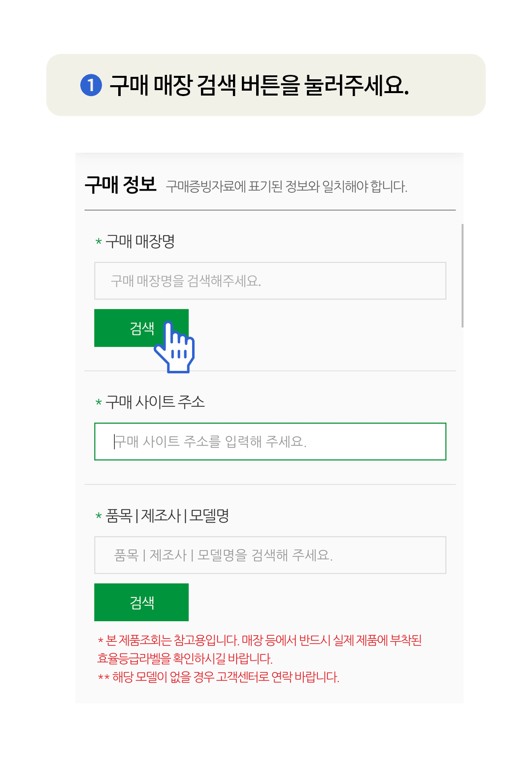Click the 품목 | 제조사 | 모델명 search field
Viewport: 532px width, 760px height.
(270, 555)
